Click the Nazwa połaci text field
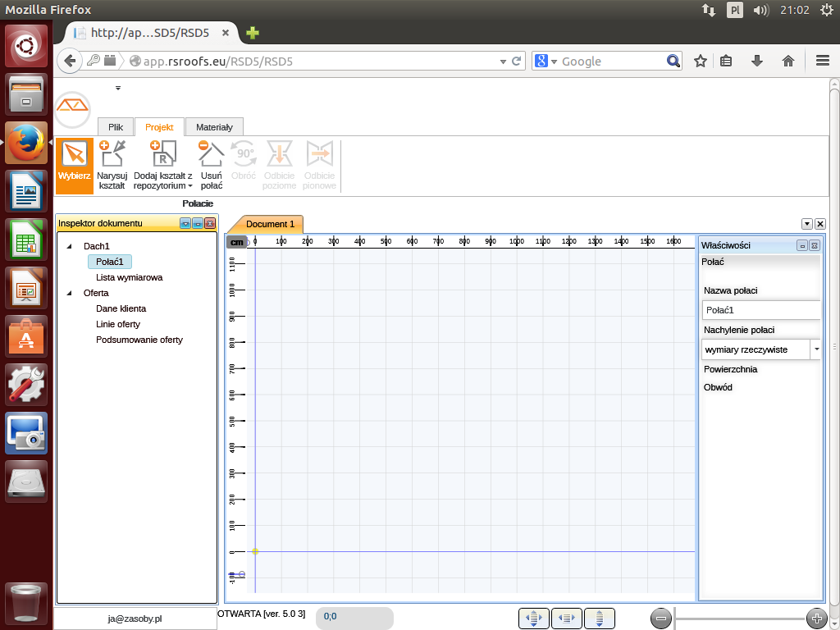This screenshot has width=840, height=630. pyautogui.click(x=761, y=310)
